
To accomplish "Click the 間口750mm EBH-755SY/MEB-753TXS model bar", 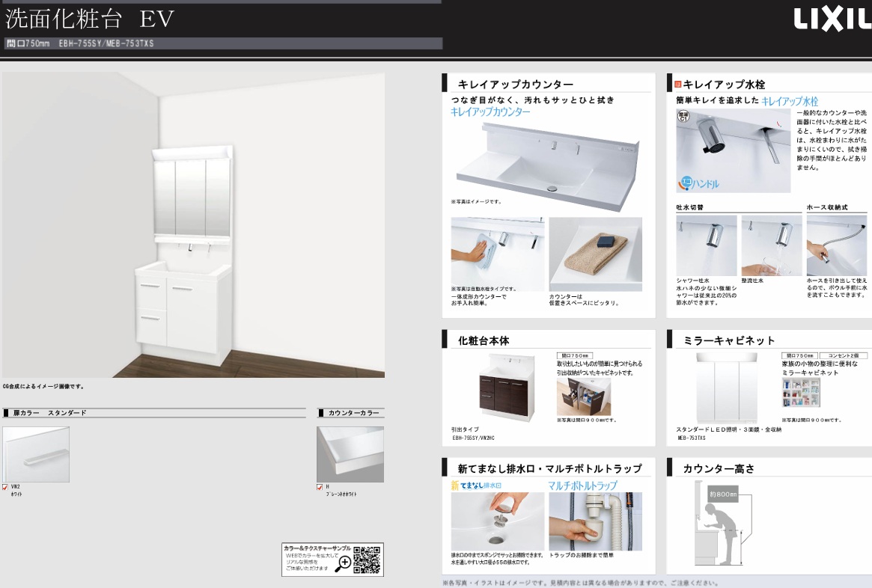I will (224, 43).
